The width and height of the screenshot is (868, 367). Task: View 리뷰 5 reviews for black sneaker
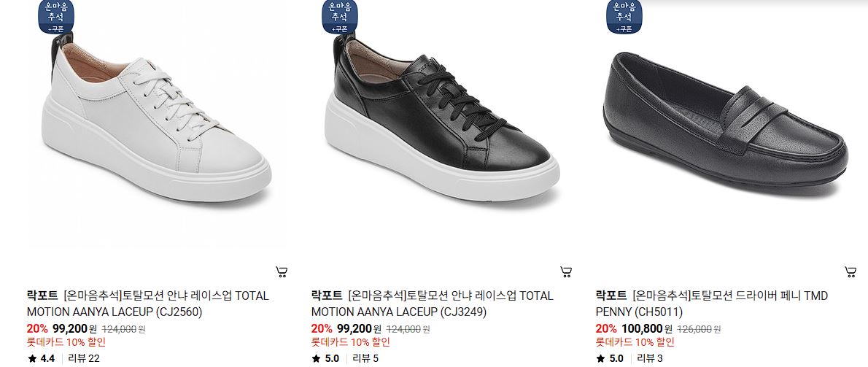coord(365,359)
